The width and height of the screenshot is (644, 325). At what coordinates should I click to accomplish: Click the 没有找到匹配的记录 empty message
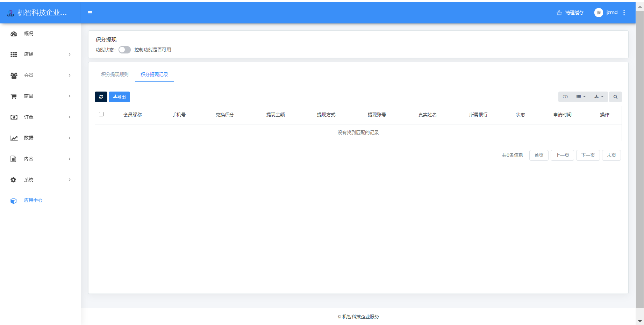pyautogui.click(x=358, y=132)
